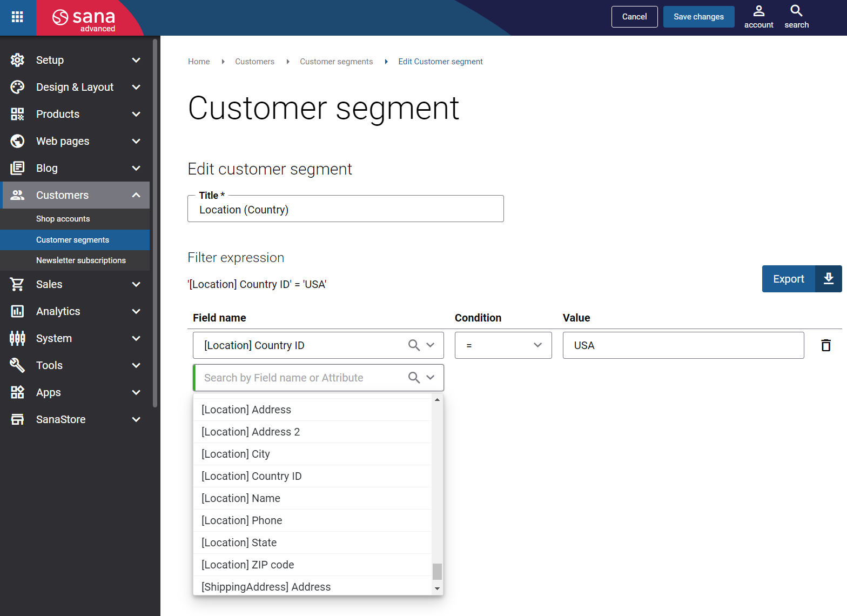
Task: Expand the SanaStore chevron
Action: pos(136,419)
